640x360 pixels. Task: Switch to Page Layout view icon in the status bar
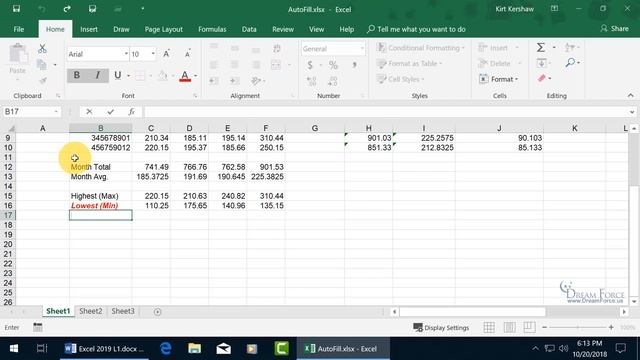[x=509, y=327]
